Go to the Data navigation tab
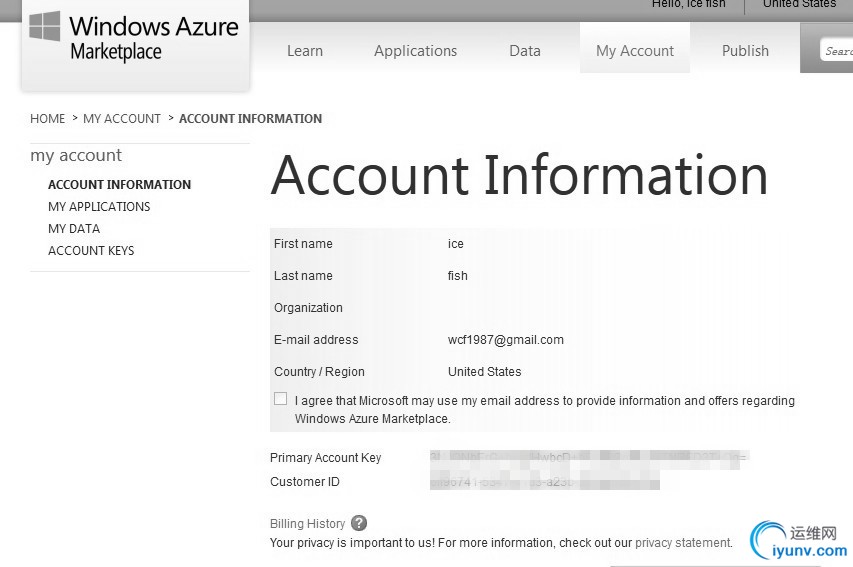The height and width of the screenshot is (567, 853). (525, 51)
